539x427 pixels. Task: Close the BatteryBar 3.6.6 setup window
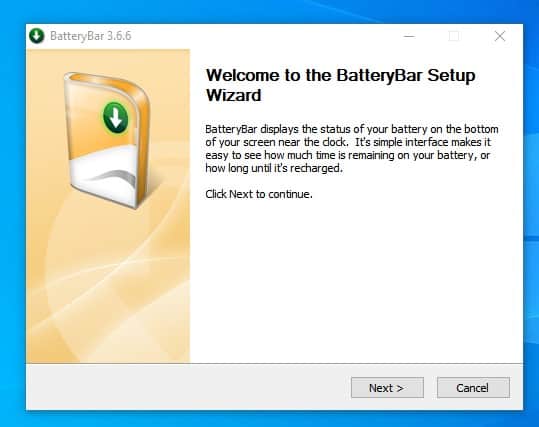(x=500, y=36)
